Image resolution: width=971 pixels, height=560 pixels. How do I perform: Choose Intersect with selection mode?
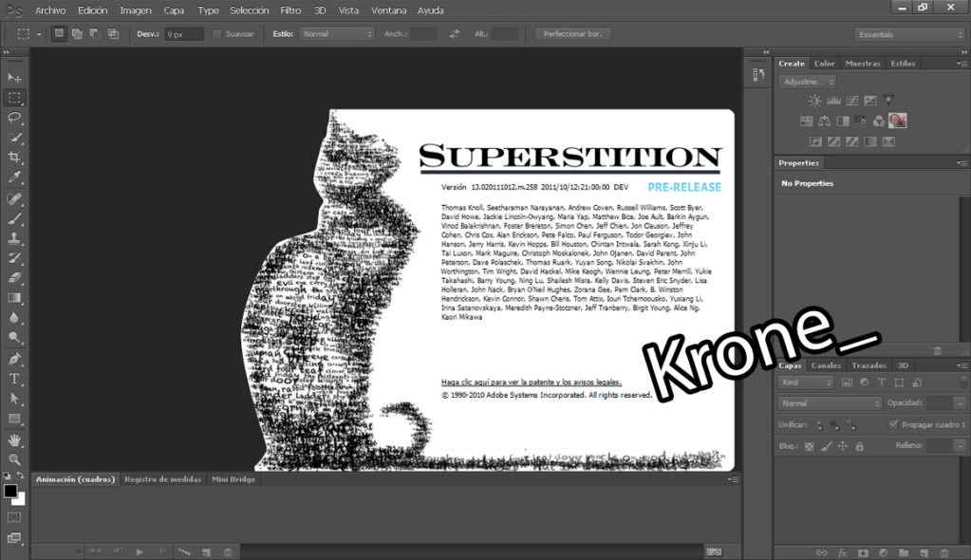[x=113, y=34]
